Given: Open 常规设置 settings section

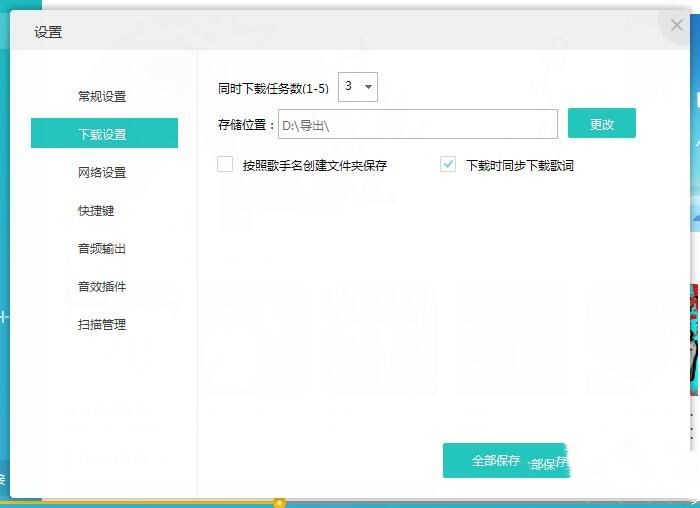Looking at the screenshot, I should tap(102, 96).
